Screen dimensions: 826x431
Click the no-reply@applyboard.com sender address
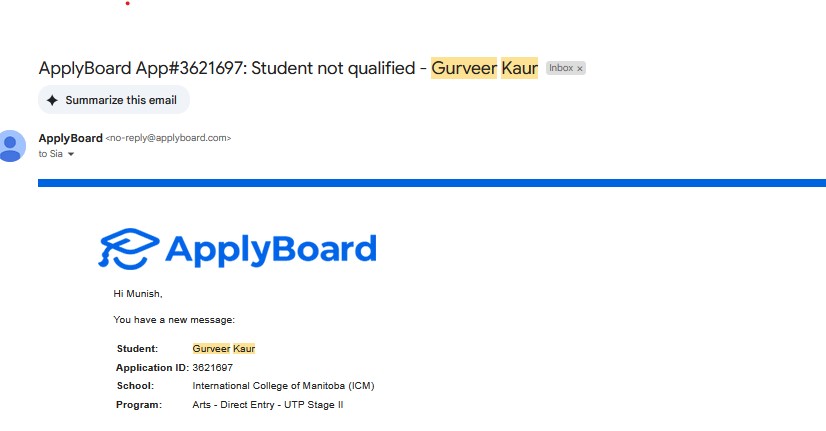pyautogui.click(x=168, y=138)
